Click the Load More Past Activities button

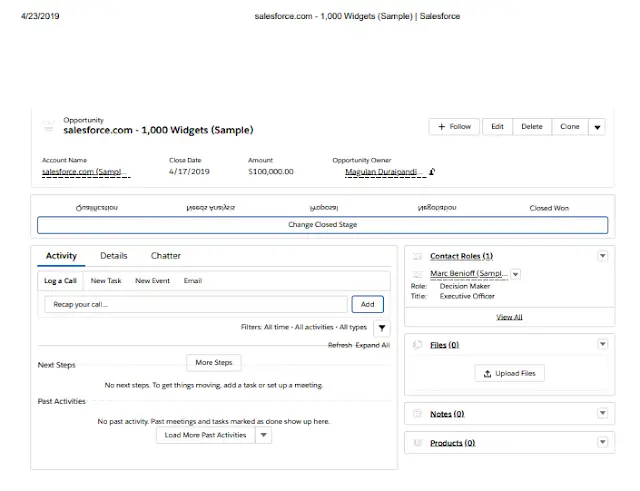(205, 435)
